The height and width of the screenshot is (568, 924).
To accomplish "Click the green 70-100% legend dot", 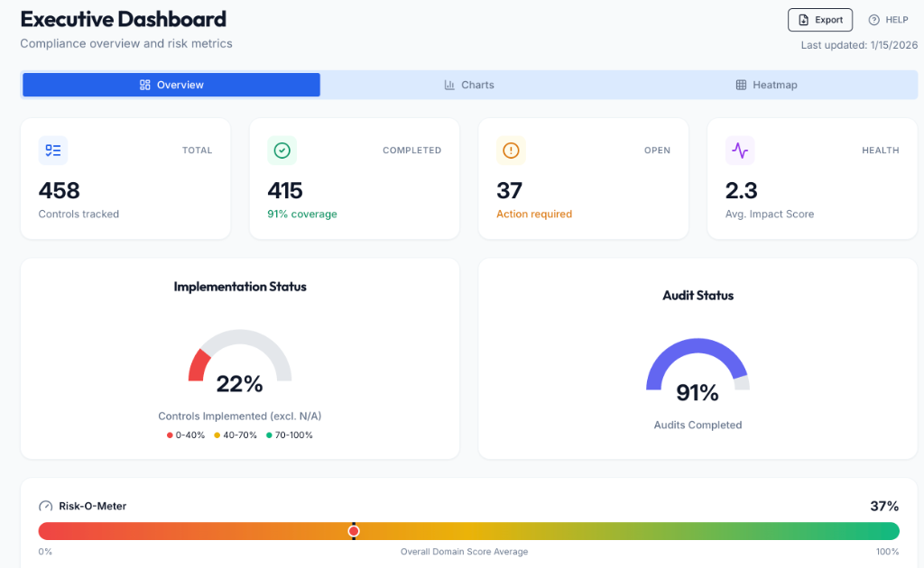I will tap(269, 435).
